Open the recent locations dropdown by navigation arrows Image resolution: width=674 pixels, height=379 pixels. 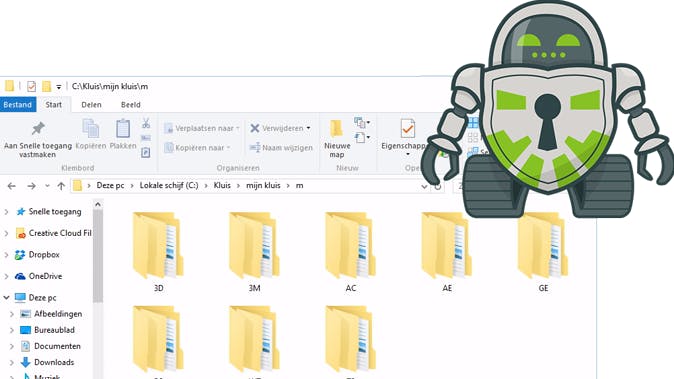pyautogui.click(x=47, y=186)
